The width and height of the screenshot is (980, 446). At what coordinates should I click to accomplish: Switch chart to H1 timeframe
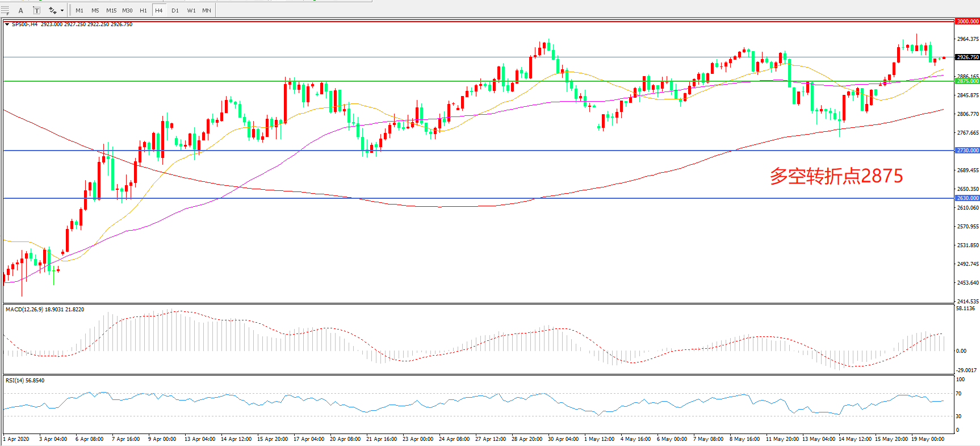[x=143, y=10]
